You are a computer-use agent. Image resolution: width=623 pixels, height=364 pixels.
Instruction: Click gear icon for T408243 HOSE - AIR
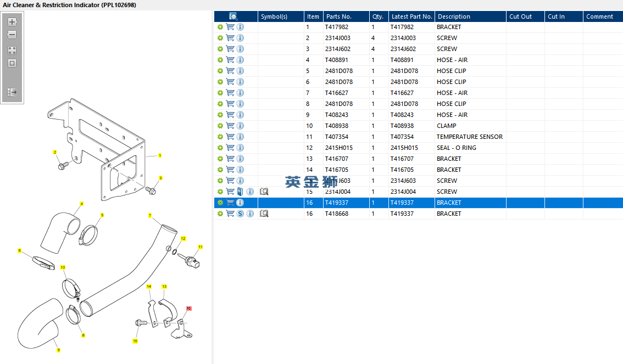pos(220,115)
